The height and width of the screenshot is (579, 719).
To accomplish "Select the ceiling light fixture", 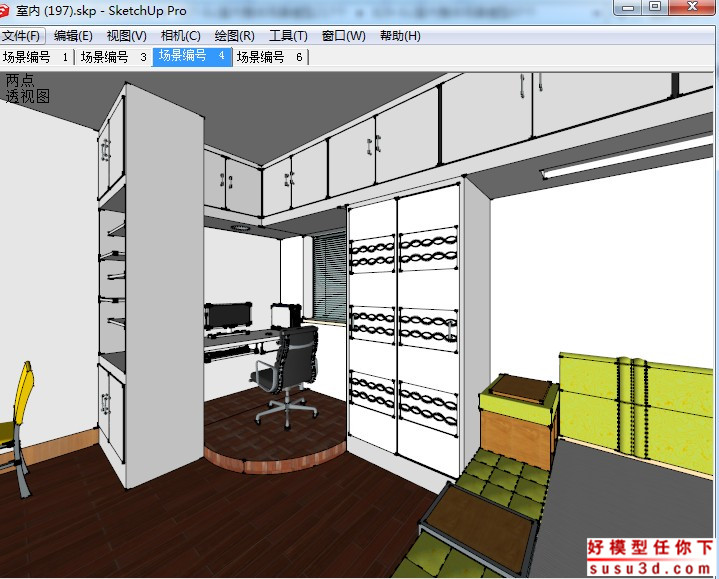I will pos(627,156).
